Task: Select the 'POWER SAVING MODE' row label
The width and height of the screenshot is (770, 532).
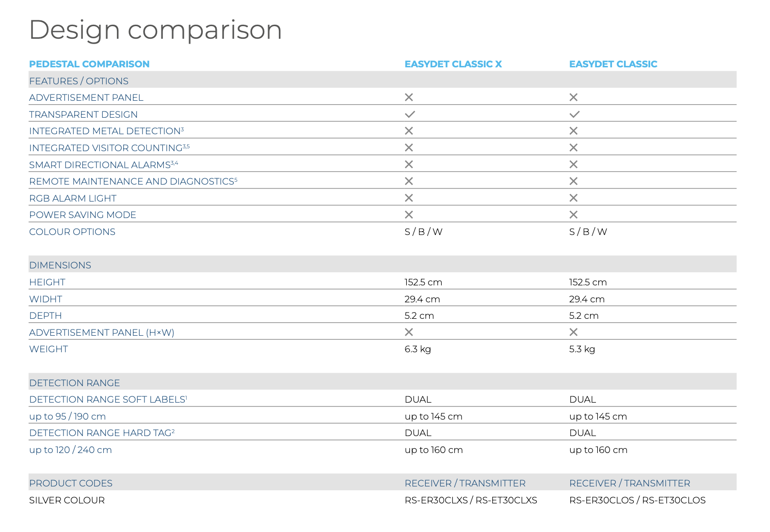Action: pyautogui.click(x=82, y=215)
